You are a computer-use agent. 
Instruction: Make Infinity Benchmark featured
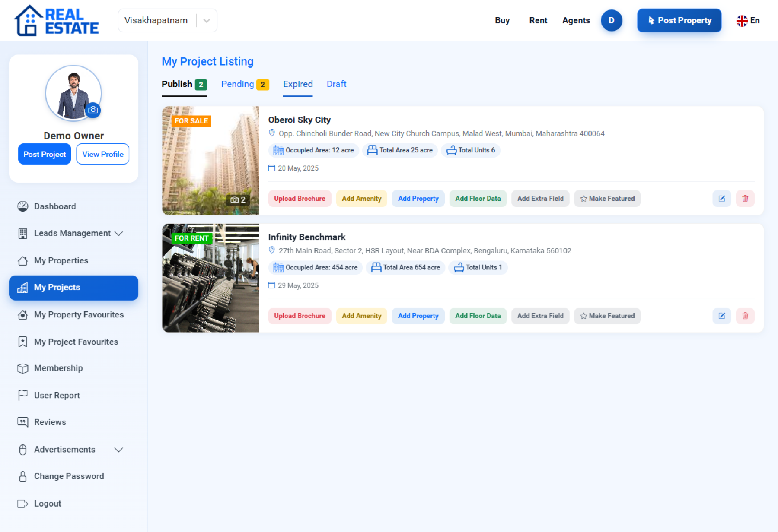607,316
